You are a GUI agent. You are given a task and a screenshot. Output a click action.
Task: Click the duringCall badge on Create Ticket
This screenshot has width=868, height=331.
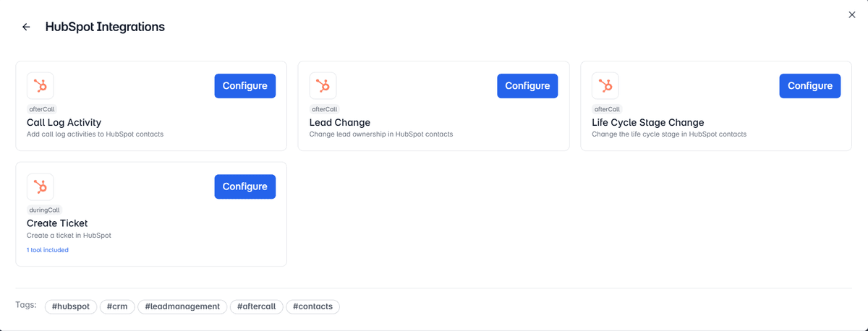point(45,210)
